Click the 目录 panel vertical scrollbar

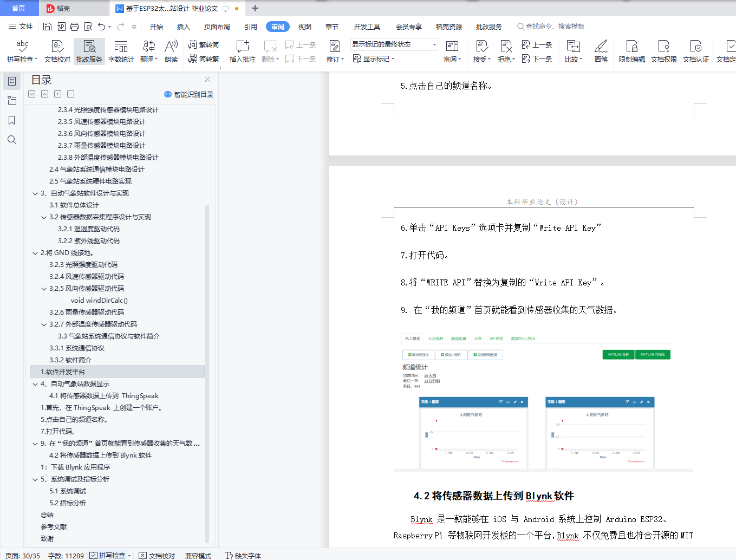point(207,373)
